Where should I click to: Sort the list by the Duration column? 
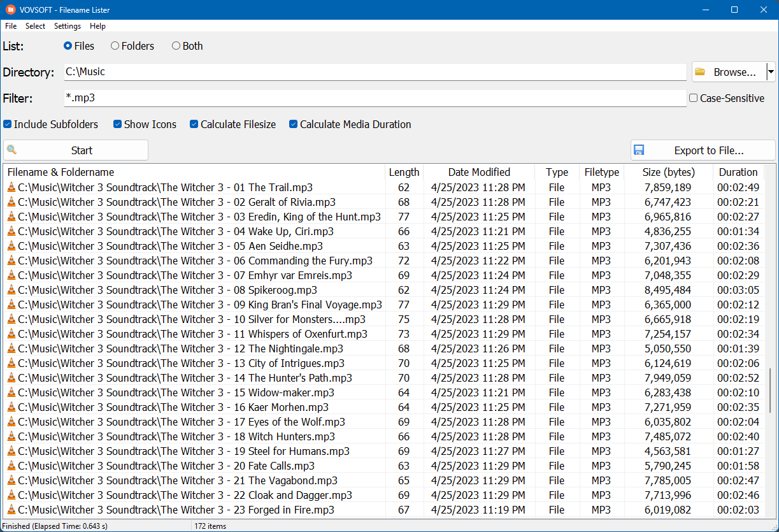tap(738, 172)
